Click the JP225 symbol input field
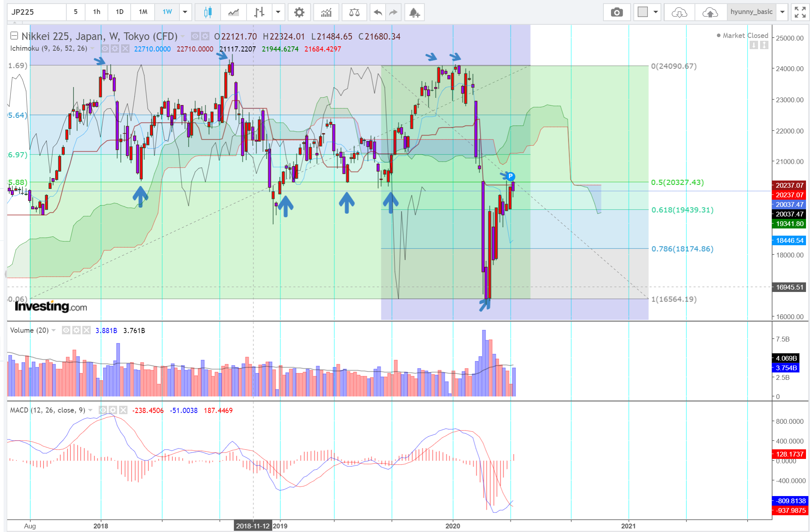Viewport: 810px width, 532px height. pos(37,12)
